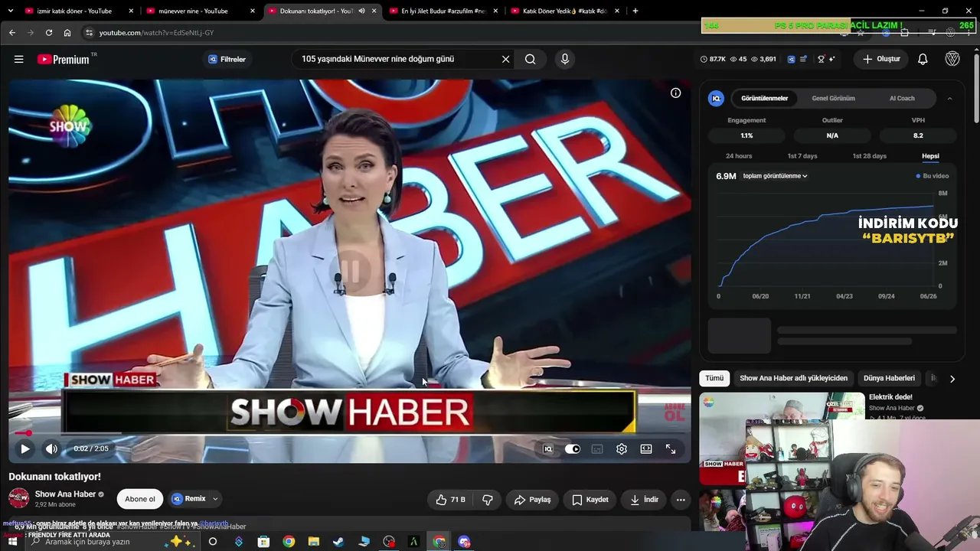Toggle subtitles in the player

(x=597, y=449)
